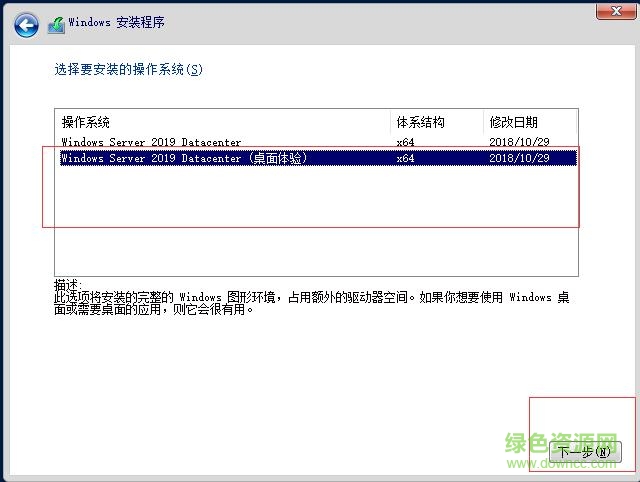Click x64 in the highlighted 桌面体验 row
This screenshot has width=640, height=482.
click(405, 158)
